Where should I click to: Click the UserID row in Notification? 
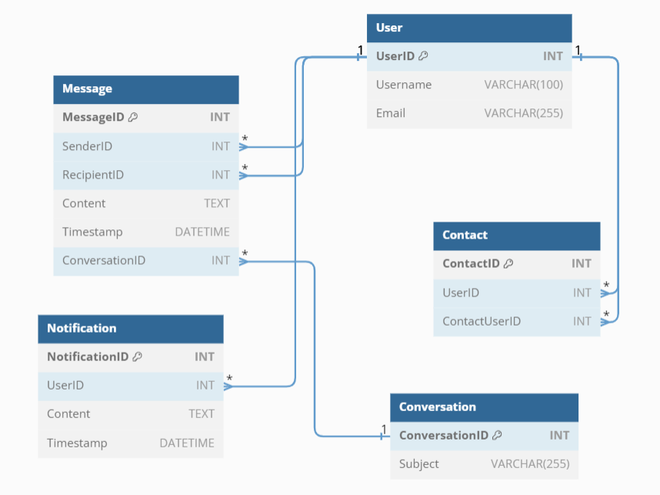(130, 385)
